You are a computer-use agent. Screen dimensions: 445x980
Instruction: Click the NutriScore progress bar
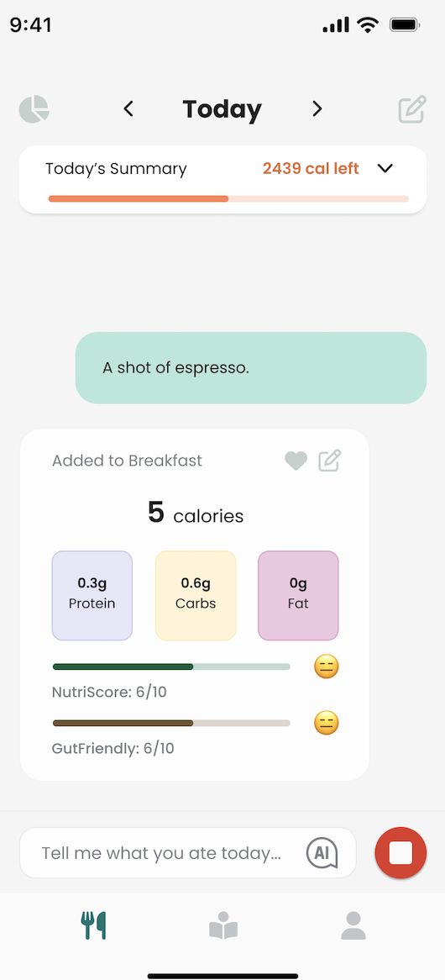click(x=171, y=667)
